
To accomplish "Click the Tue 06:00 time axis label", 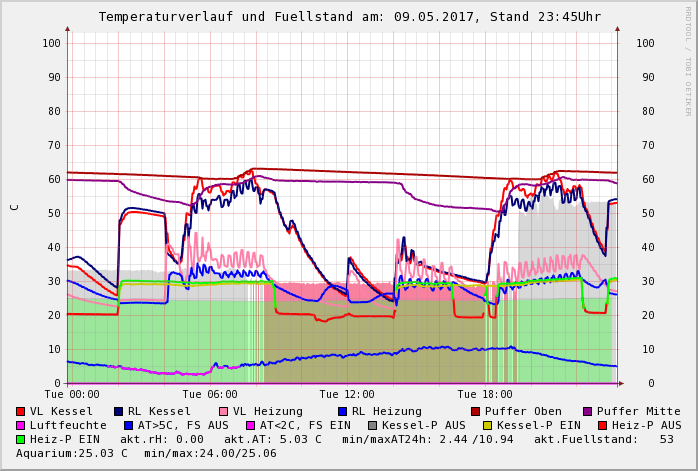I will 209,394.
